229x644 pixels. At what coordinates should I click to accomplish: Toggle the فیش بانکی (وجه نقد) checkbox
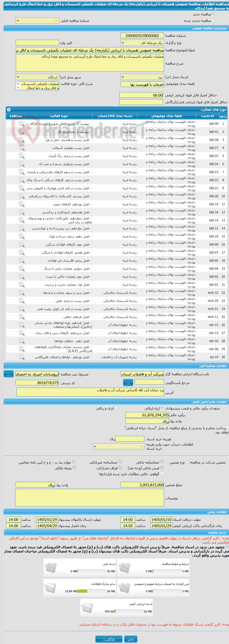(162, 467)
